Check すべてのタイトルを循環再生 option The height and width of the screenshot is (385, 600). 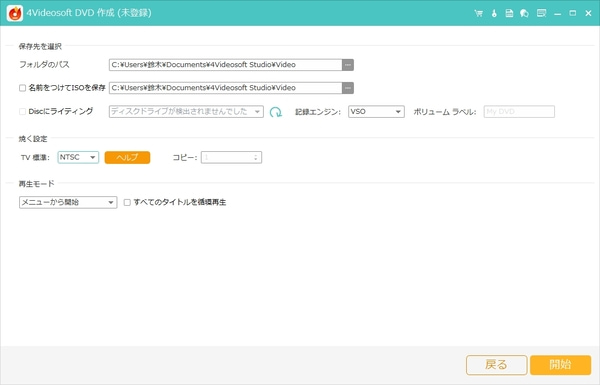tap(127, 202)
